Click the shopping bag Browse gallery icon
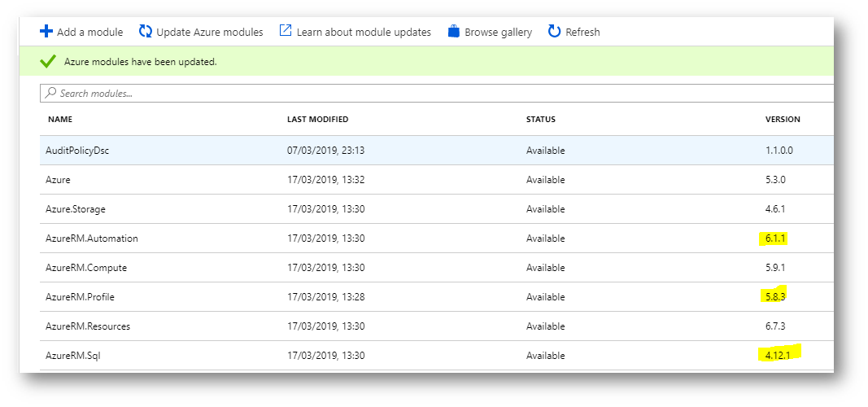868x407 pixels. tap(454, 31)
